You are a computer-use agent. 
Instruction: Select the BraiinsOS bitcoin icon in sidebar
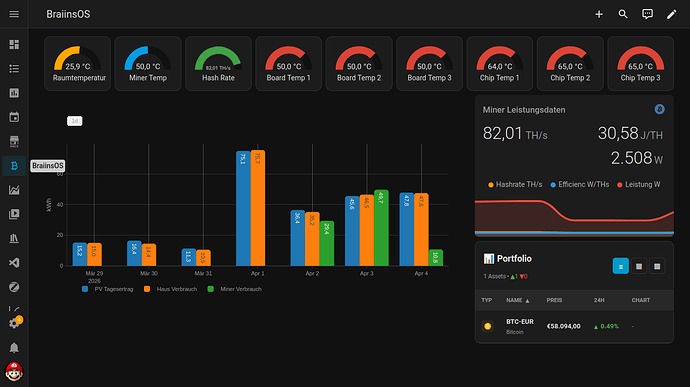[14, 166]
